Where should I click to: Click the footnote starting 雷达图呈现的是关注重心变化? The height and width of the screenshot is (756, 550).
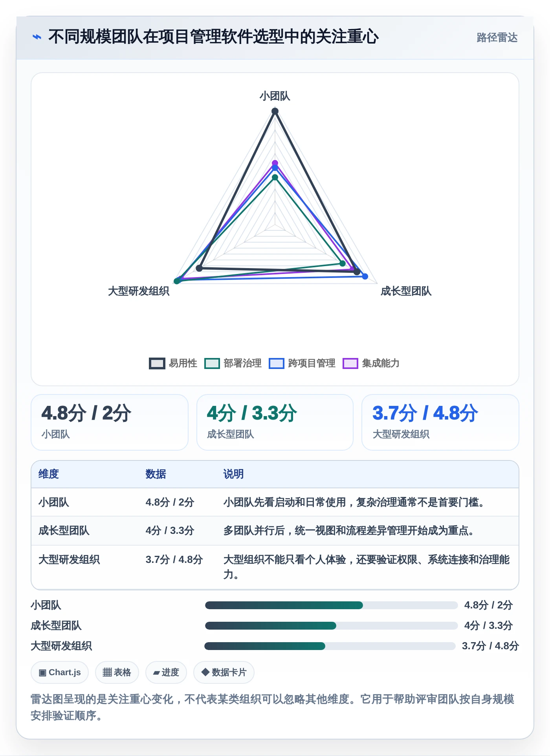[x=273, y=707]
